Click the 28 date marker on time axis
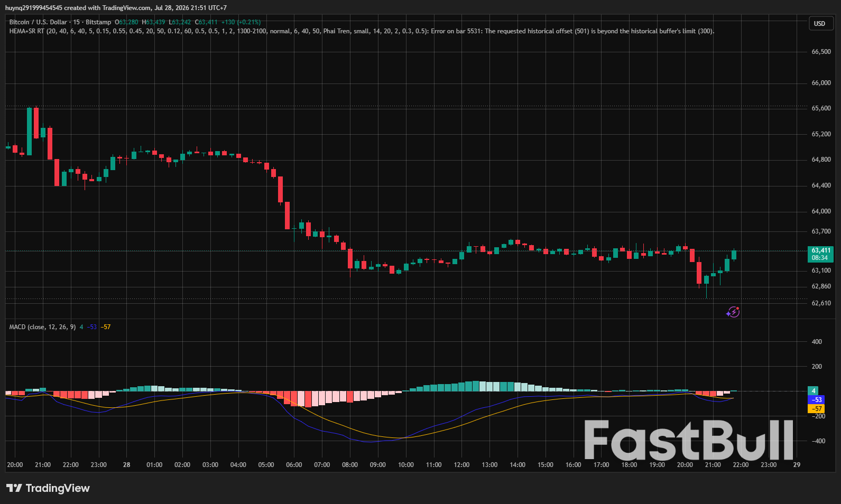Image resolution: width=841 pixels, height=504 pixels. pyautogui.click(x=126, y=465)
